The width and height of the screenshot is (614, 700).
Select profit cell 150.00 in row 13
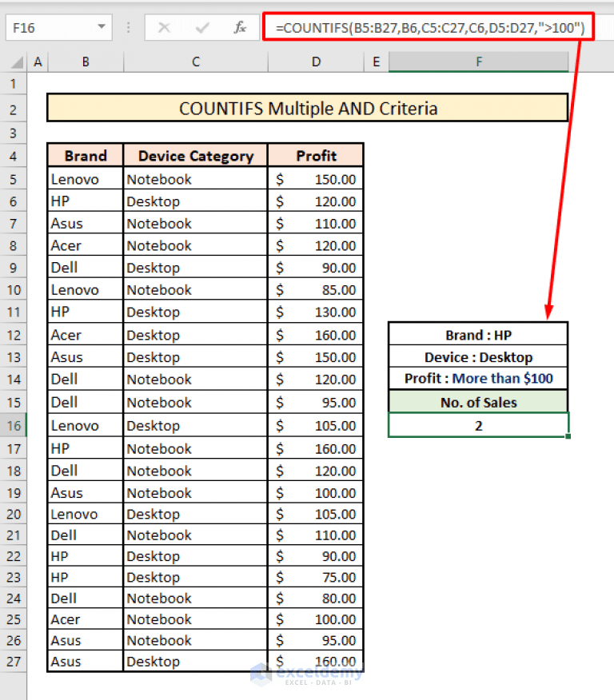tap(316, 357)
